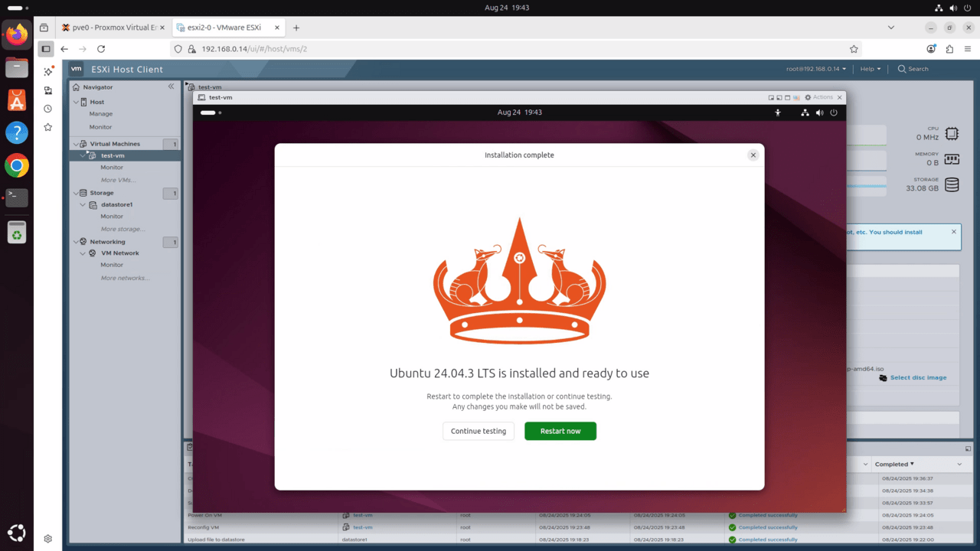Click the Host server icon in Navigator

(x=83, y=102)
